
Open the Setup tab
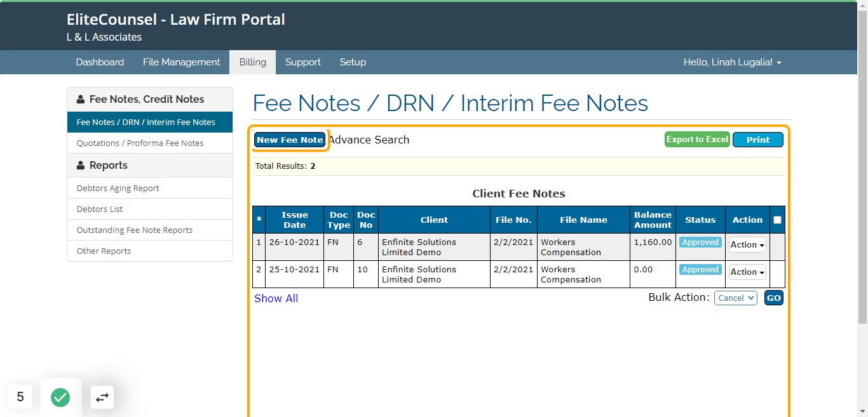click(353, 62)
